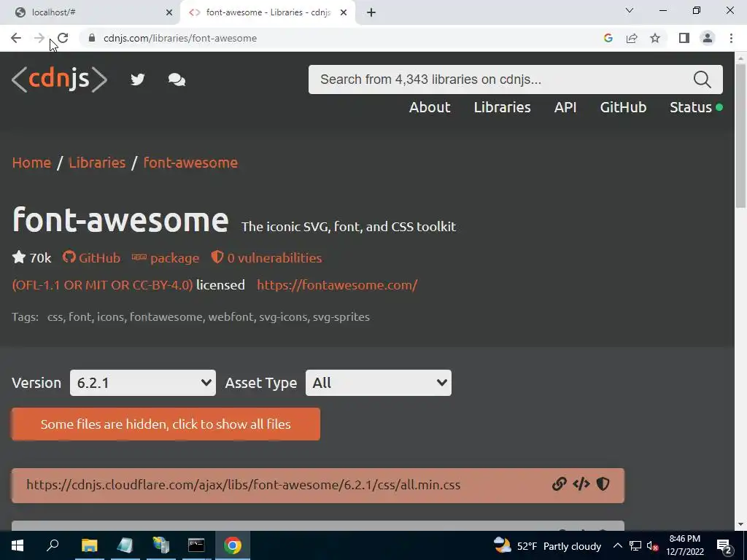Click the page vertical scrollbar thumb
Viewport: 747px width, 560px height.
coord(740,136)
